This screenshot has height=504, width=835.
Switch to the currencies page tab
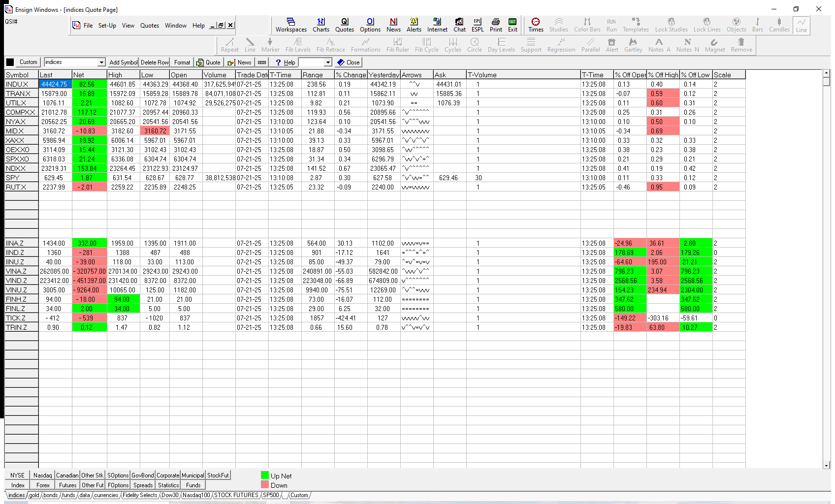(x=106, y=495)
